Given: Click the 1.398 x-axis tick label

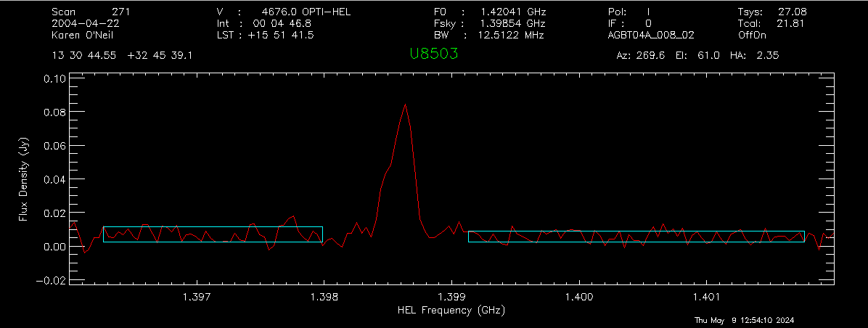Looking at the screenshot, I should pyautogui.click(x=324, y=298).
